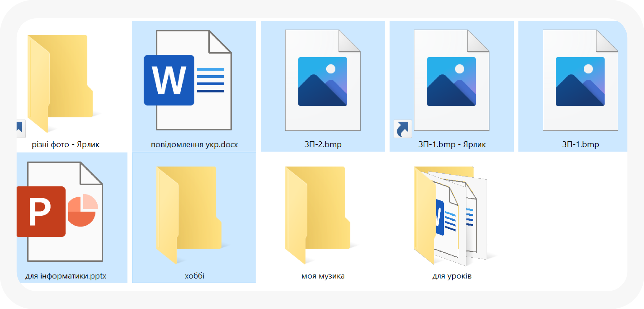Image resolution: width=644 pixels, height=309 pixels.
Task: Click the 'хоббі' folder name label
Action: (x=194, y=276)
